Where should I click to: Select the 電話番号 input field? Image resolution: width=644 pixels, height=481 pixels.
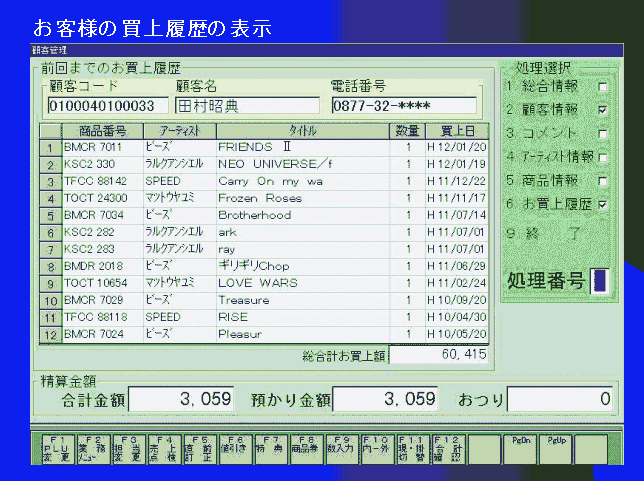click(x=402, y=105)
